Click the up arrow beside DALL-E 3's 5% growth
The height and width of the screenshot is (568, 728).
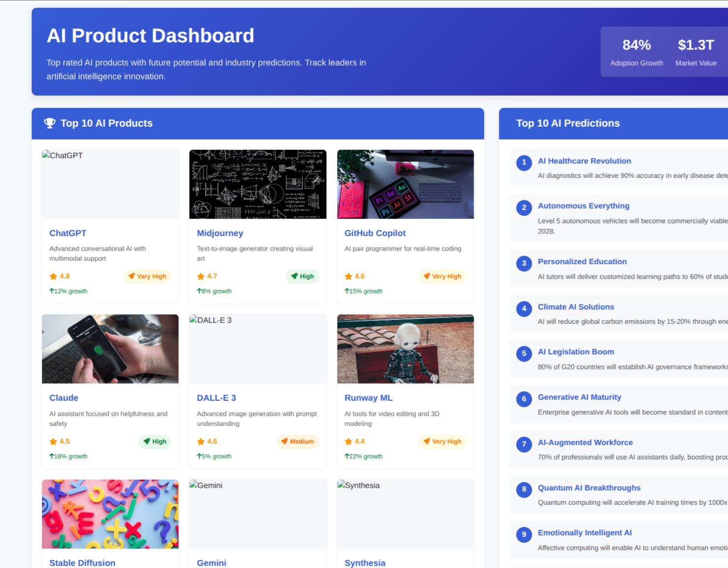199,456
